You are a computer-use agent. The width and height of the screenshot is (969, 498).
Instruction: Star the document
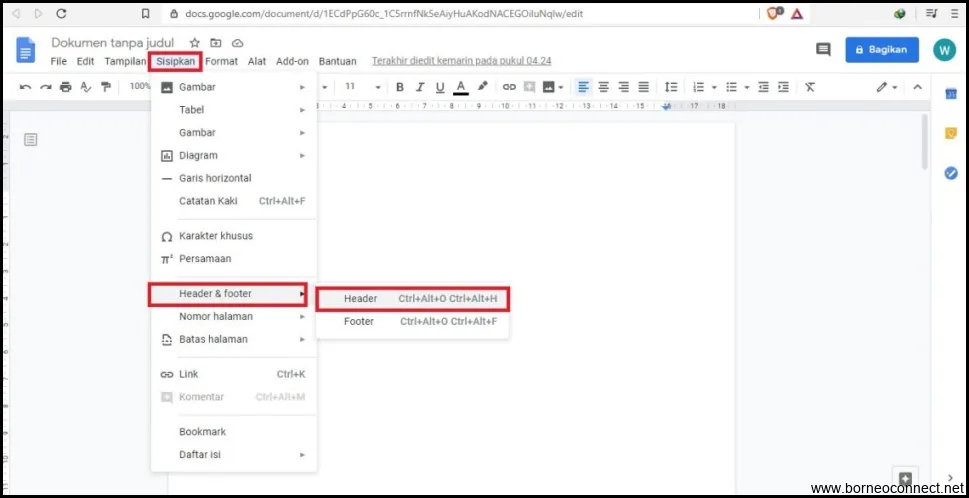[x=195, y=43]
